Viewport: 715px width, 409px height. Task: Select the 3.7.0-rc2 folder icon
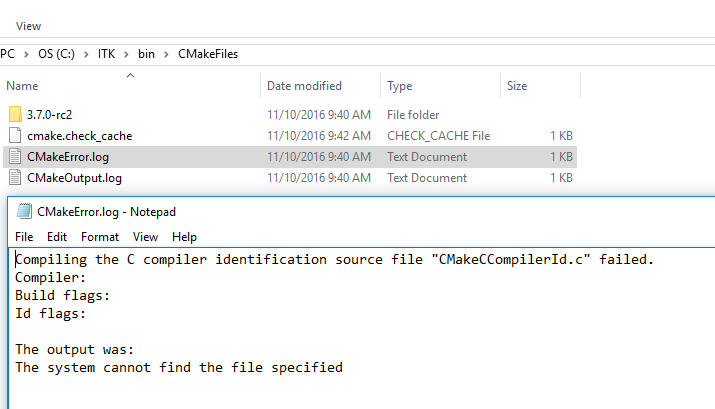coord(15,114)
